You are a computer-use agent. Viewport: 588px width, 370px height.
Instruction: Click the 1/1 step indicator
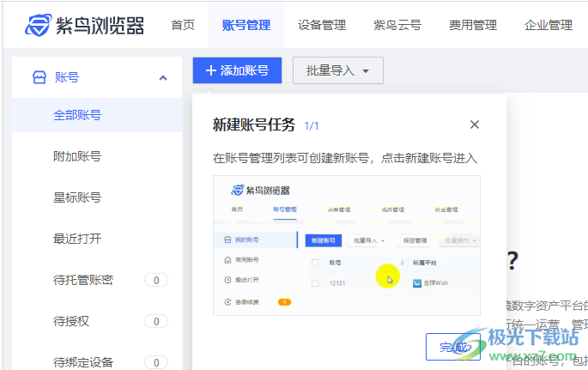(x=312, y=126)
